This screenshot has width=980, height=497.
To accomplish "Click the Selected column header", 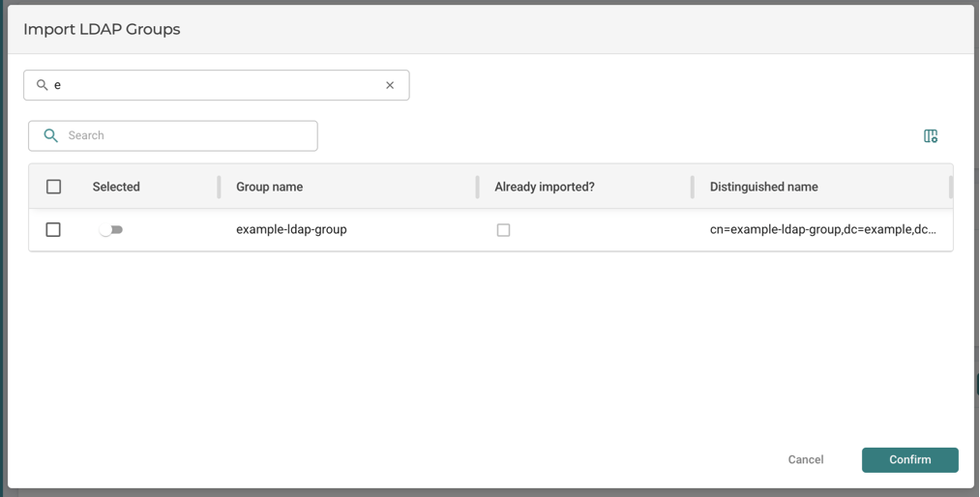I will click(x=116, y=187).
